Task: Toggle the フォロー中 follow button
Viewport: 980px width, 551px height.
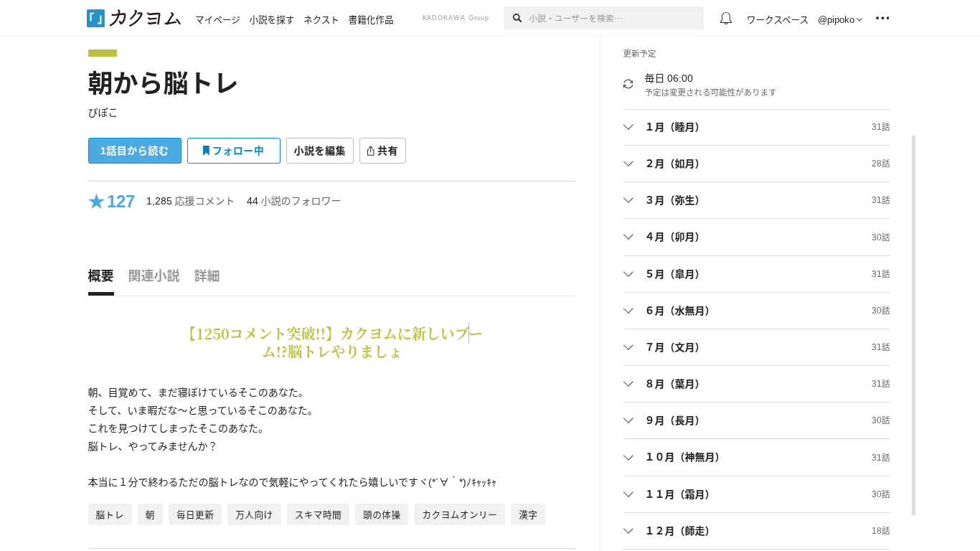Action: [x=233, y=151]
